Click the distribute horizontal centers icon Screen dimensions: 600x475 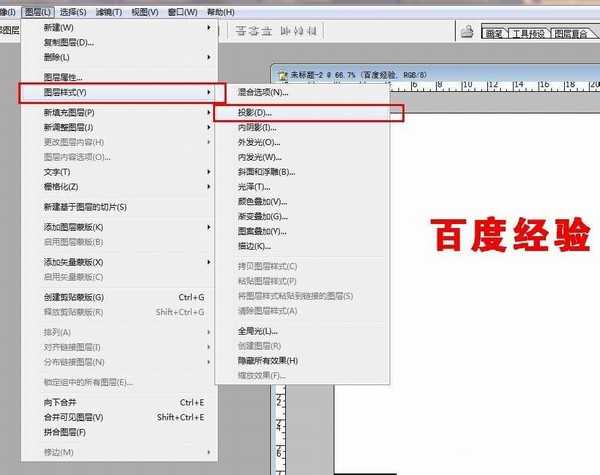pos(298,31)
